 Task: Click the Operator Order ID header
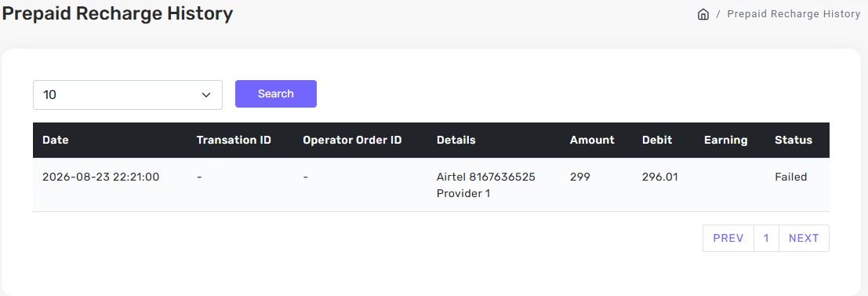[x=352, y=141]
